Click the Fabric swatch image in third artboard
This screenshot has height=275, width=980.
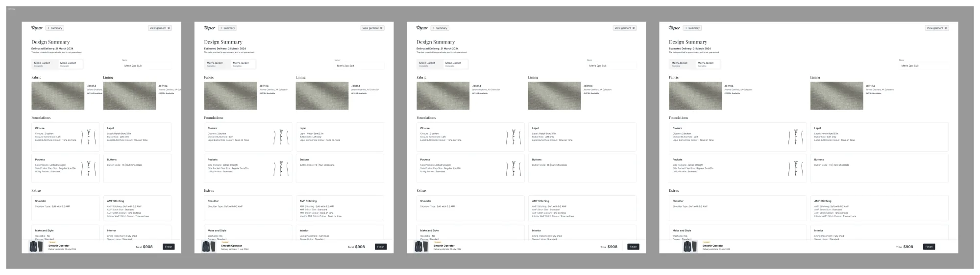pos(443,96)
